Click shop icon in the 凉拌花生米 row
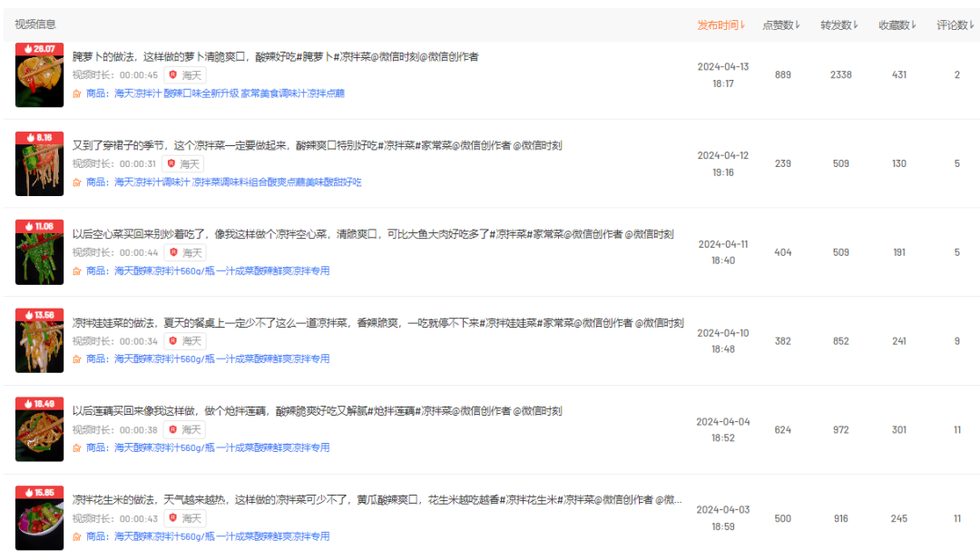980x560 pixels. click(x=77, y=536)
